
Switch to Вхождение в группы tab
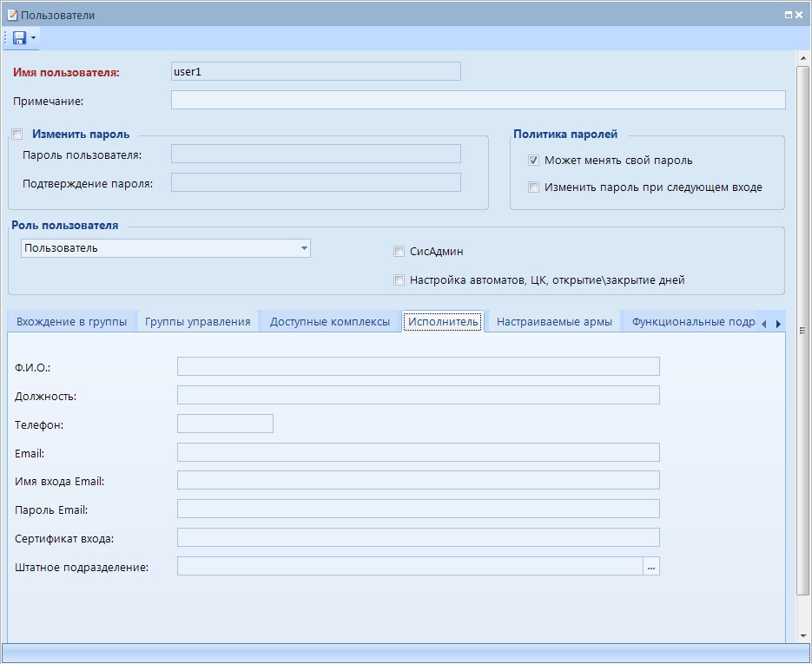click(x=71, y=322)
